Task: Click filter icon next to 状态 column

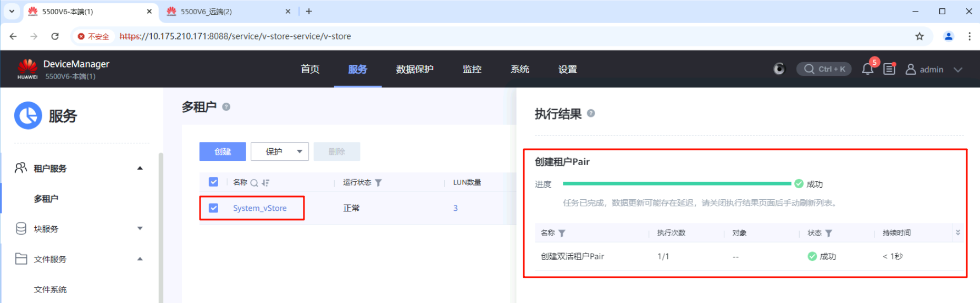Action: pyautogui.click(x=829, y=233)
